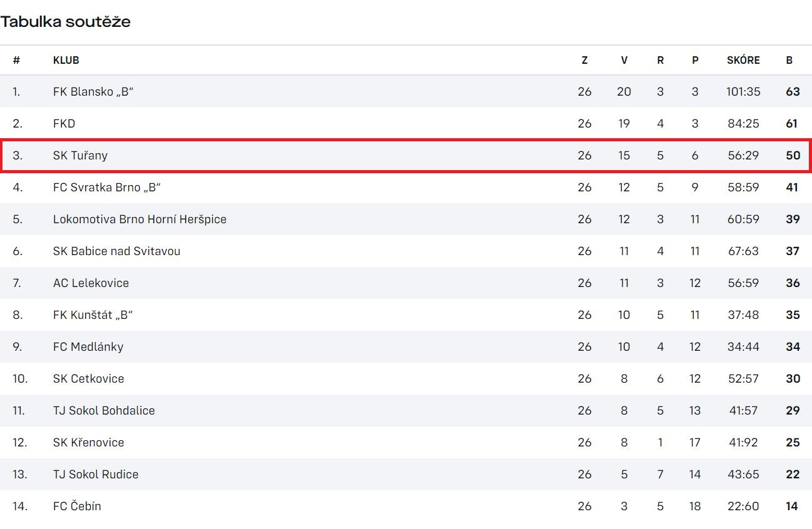Click Lokomotiva Brno Horní Heršpice
The height and width of the screenshot is (529, 812).
tap(140, 219)
